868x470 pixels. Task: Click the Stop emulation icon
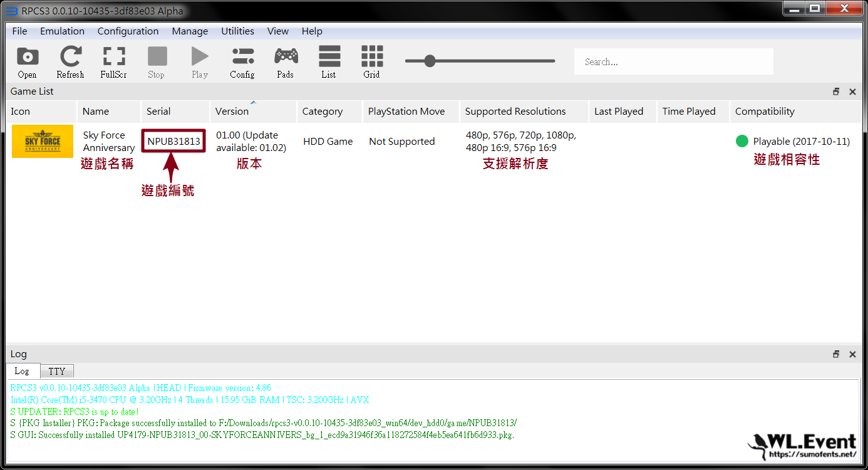157,62
